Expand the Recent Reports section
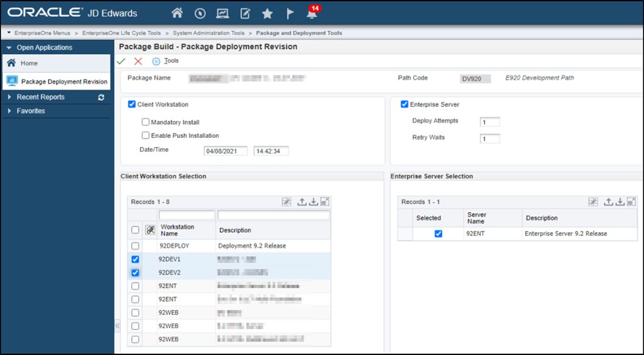This screenshot has width=644, height=355. 9,98
